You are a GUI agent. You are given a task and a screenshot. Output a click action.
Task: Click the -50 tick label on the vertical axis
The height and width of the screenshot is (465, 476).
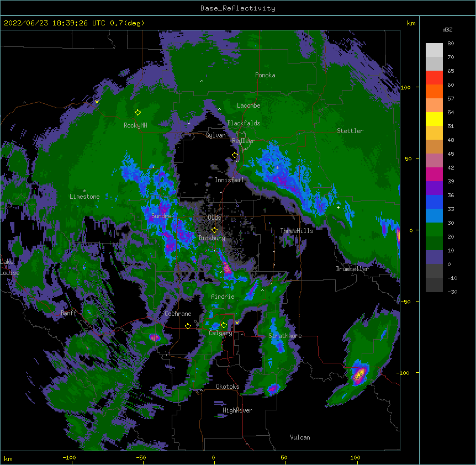tap(404, 302)
